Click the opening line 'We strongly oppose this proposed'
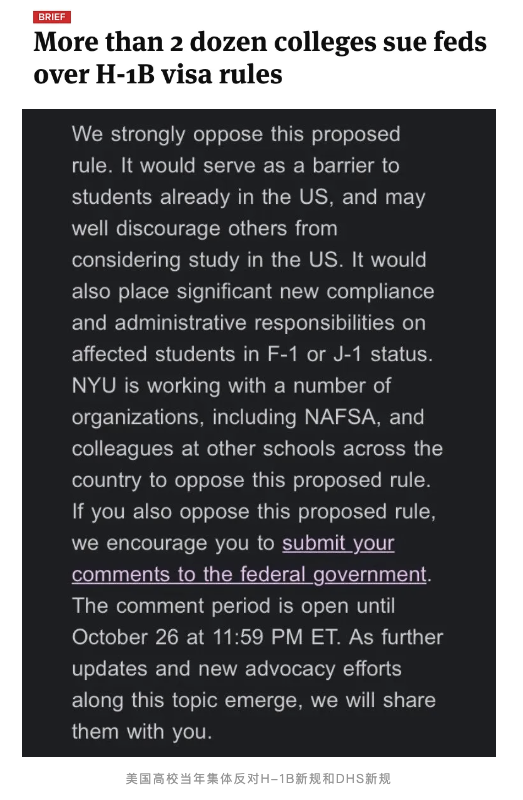The height and width of the screenshot is (800, 523). coord(236,135)
